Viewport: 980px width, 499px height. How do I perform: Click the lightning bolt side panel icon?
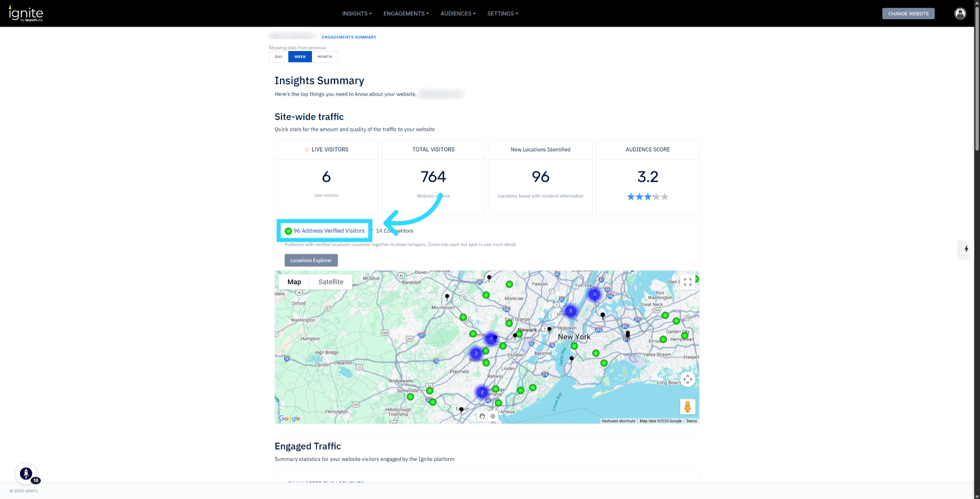point(966,249)
